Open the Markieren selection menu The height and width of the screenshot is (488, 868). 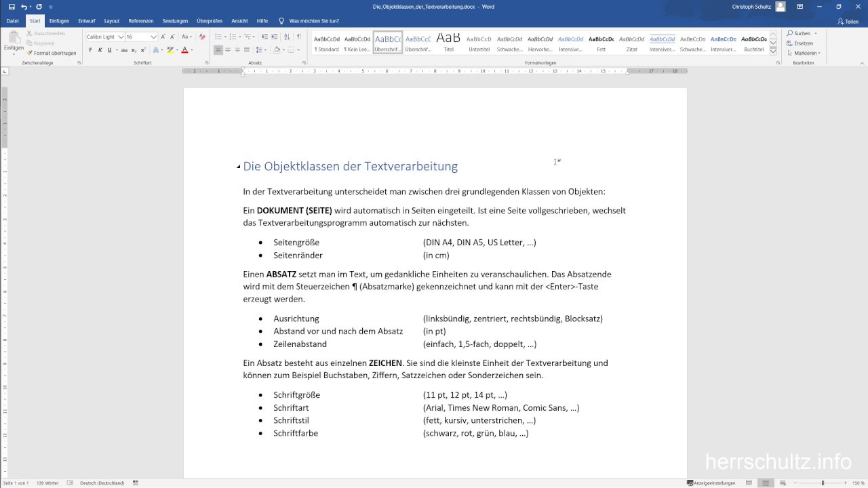click(x=804, y=53)
